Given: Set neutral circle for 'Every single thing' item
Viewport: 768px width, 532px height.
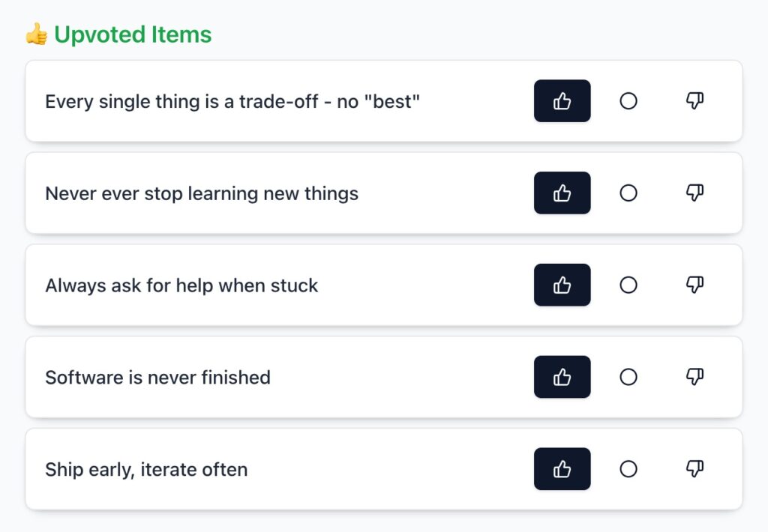Looking at the screenshot, I should pyautogui.click(x=628, y=101).
